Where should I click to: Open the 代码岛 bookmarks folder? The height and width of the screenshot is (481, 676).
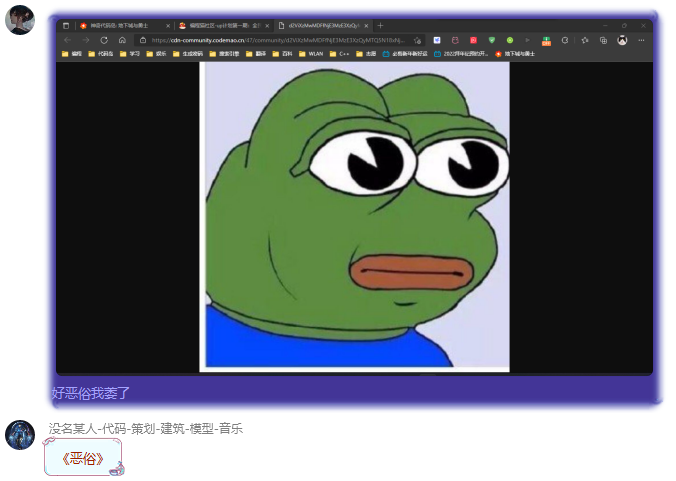click(101, 54)
